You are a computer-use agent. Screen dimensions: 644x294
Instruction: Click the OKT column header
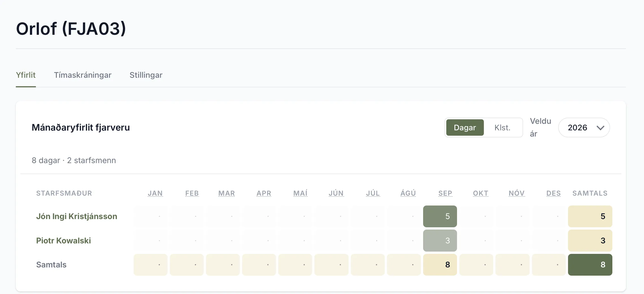pos(481,193)
